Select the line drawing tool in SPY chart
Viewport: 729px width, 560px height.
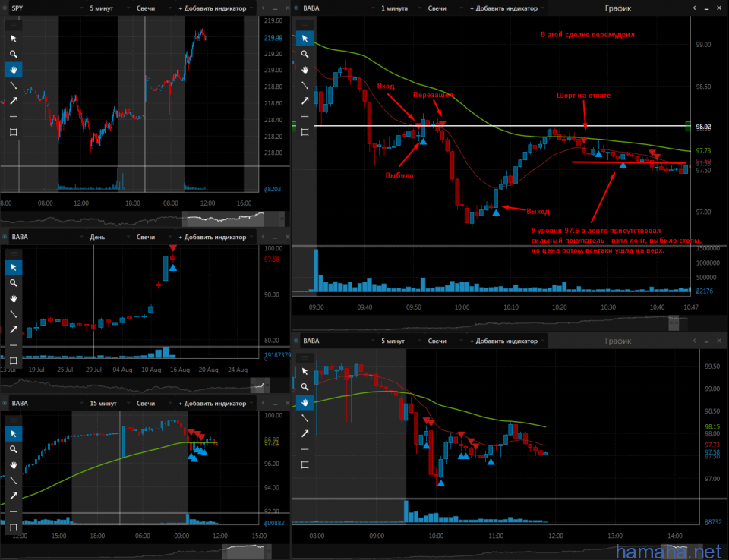pyautogui.click(x=14, y=85)
